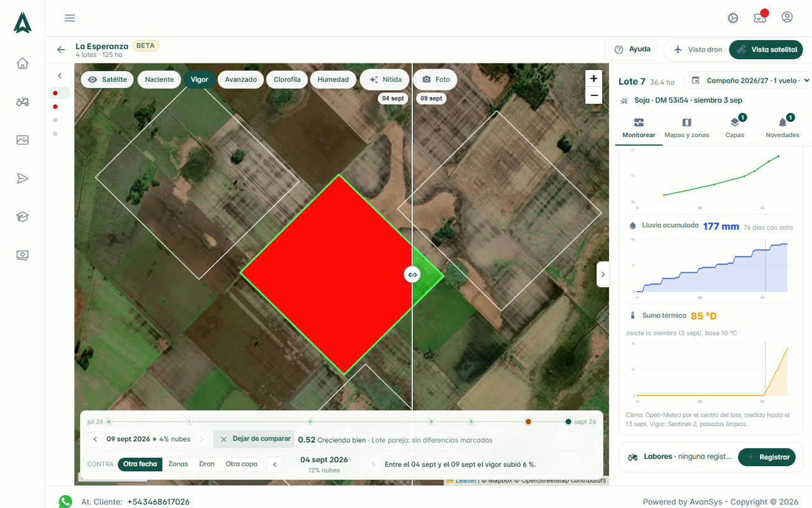Open the graduation cap sidebar icon
The width and height of the screenshot is (812, 508).
click(23, 217)
